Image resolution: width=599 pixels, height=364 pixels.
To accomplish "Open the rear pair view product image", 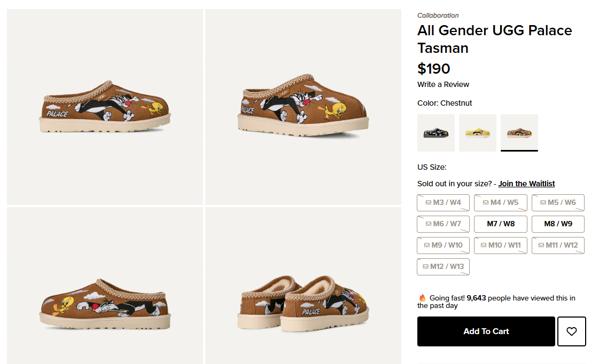I will 303,286.
